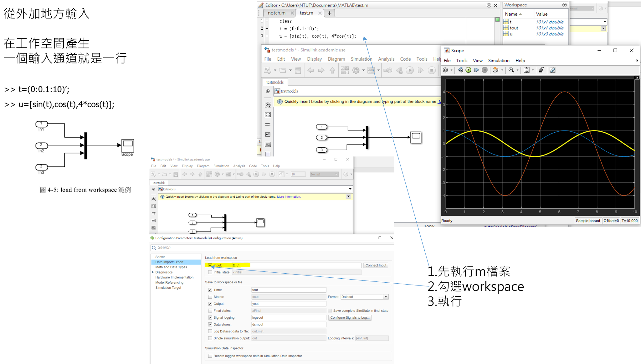Click scale axes limits icon in Scope
This screenshot has width=641, height=364.
526,70
